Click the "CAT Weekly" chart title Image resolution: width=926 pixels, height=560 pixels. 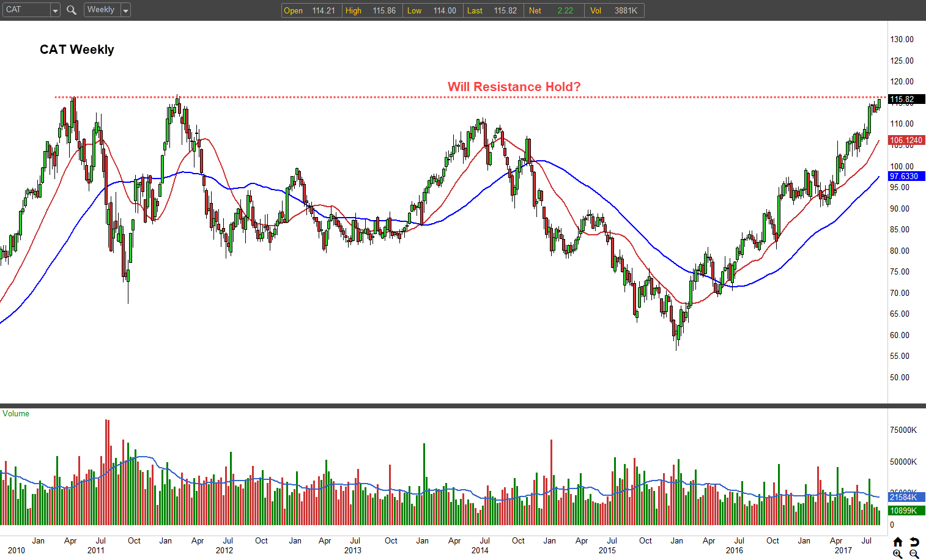(77, 50)
